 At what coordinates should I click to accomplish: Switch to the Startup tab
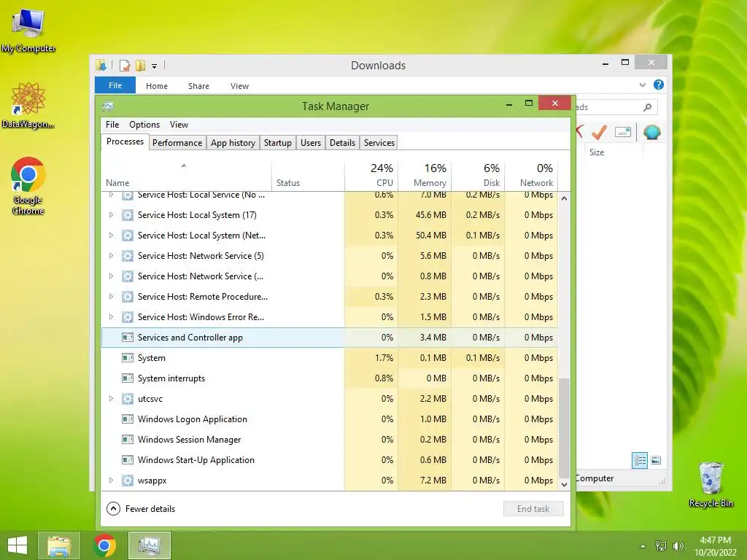click(x=278, y=143)
